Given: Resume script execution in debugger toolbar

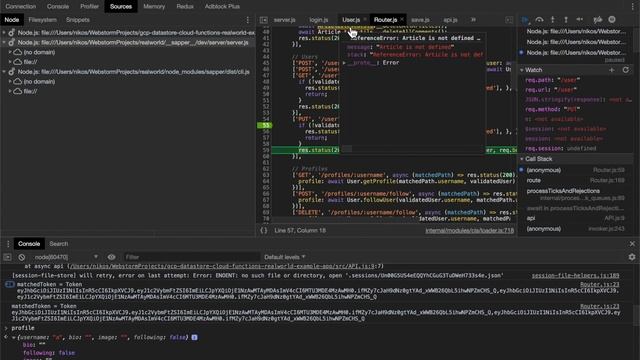Looking at the screenshot, I should click(525, 20).
